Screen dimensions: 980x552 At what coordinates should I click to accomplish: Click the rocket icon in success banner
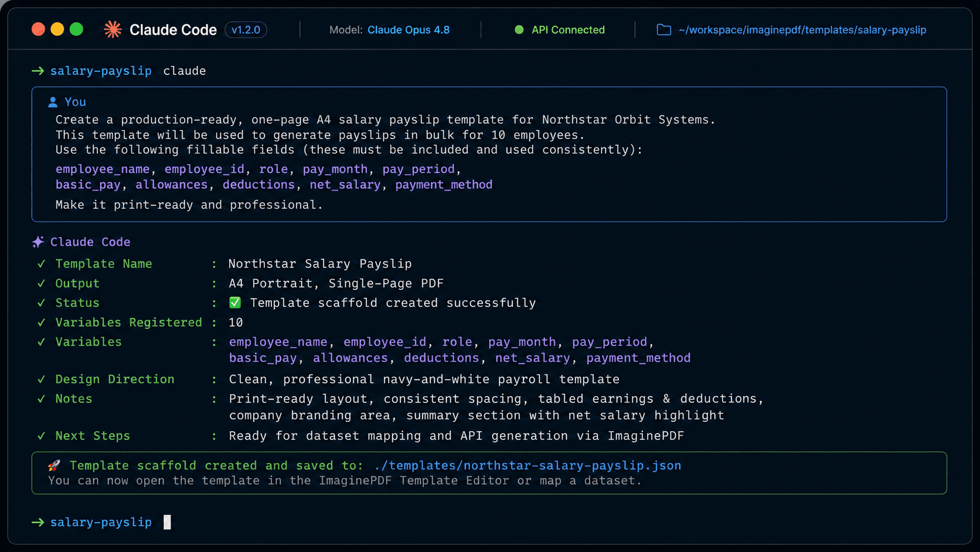tap(54, 465)
